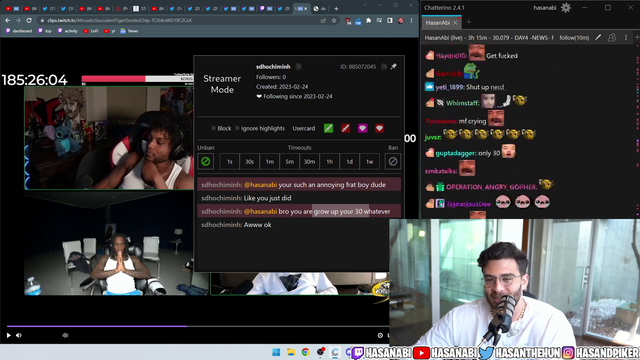The image size is (640, 360).
Task: Open the top bookmark
Action: 45,31
